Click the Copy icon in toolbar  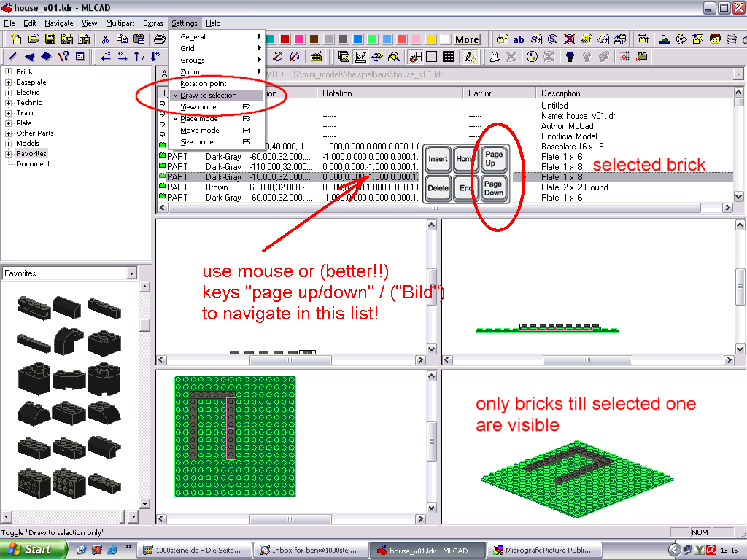pyautogui.click(x=122, y=39)
